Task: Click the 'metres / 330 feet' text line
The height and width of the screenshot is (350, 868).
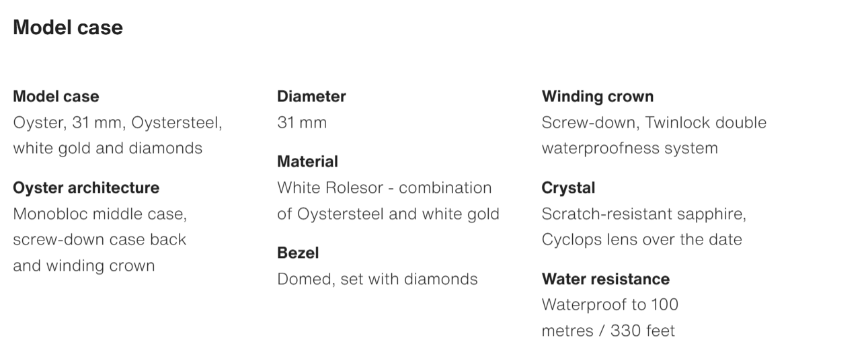Action: (x=608, y=331)
